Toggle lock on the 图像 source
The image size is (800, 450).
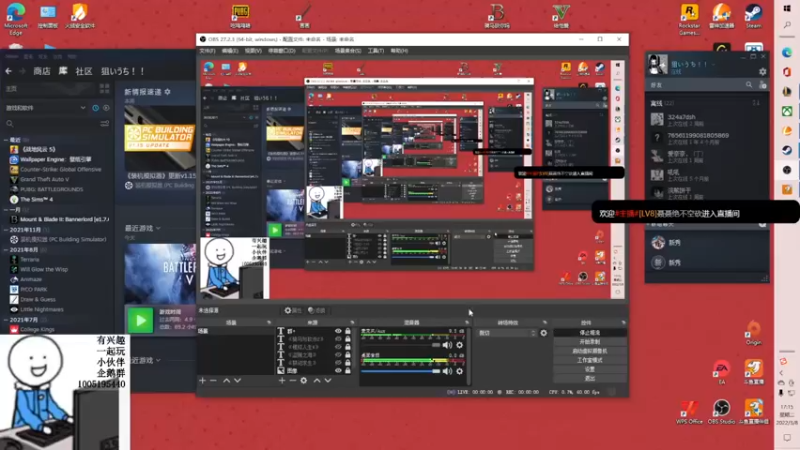click(x=348, y=370)
